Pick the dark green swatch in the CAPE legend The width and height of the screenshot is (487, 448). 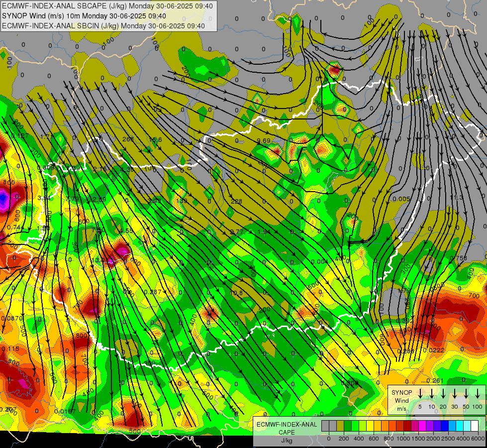click(348, 426)
